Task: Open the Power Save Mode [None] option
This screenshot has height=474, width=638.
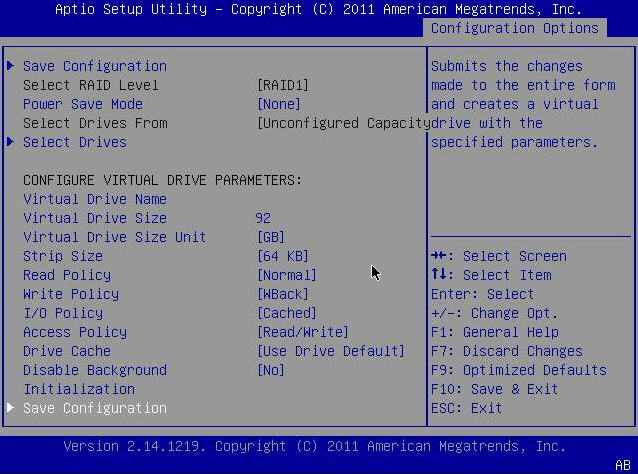Action: [279, 104]
